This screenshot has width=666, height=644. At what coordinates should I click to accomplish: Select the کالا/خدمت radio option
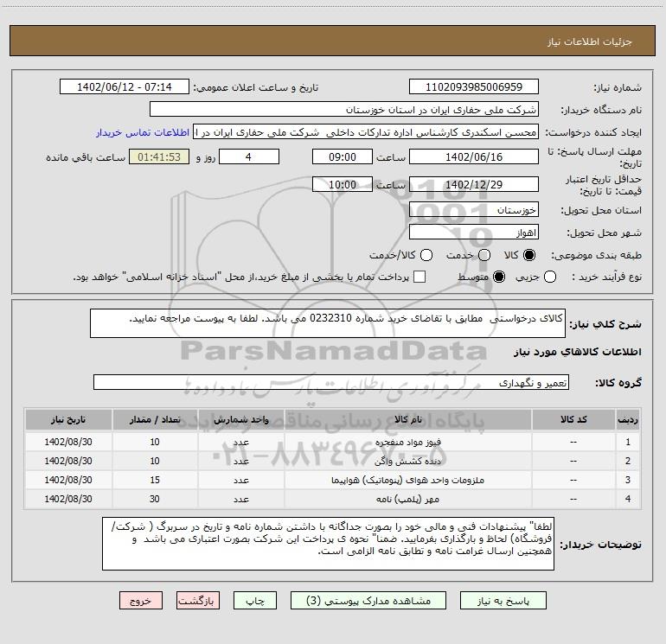point(426,255)
